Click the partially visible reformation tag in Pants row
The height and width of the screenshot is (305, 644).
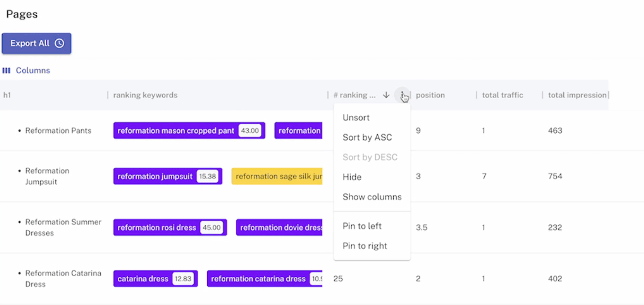pos(299,131)
